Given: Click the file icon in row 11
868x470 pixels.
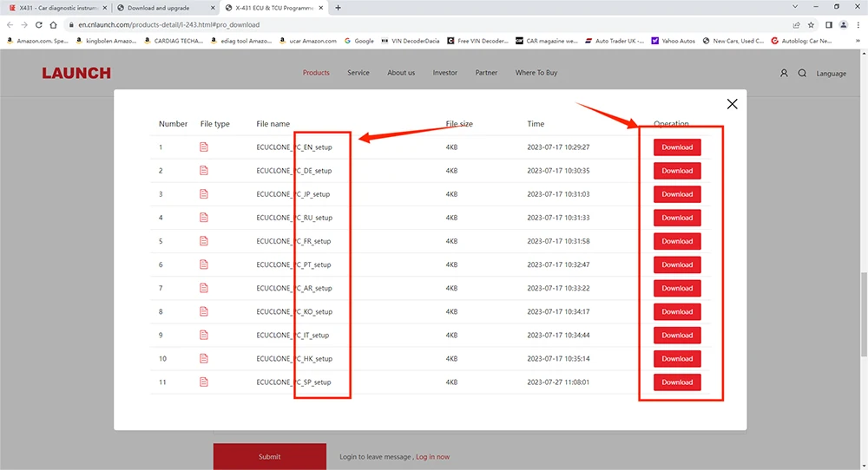Looking at the screenshot, I should tap(204, 382).
